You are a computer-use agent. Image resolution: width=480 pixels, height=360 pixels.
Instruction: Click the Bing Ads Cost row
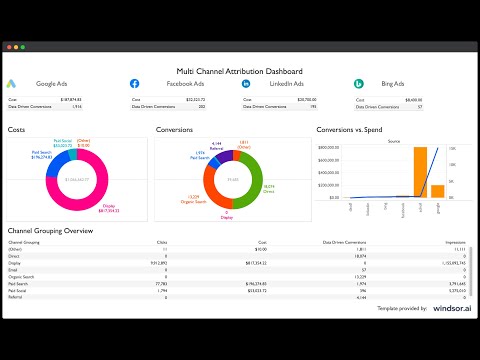389,100
